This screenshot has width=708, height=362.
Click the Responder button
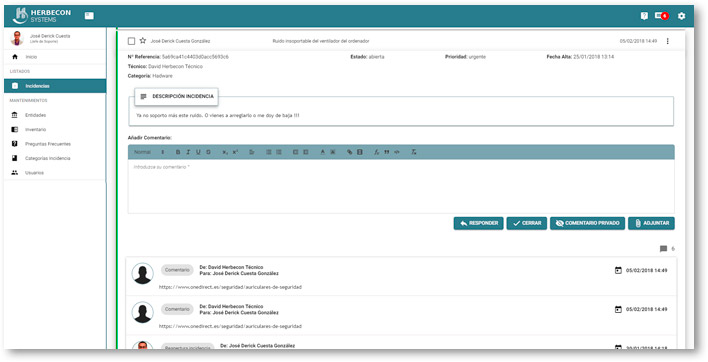(478, 223)
